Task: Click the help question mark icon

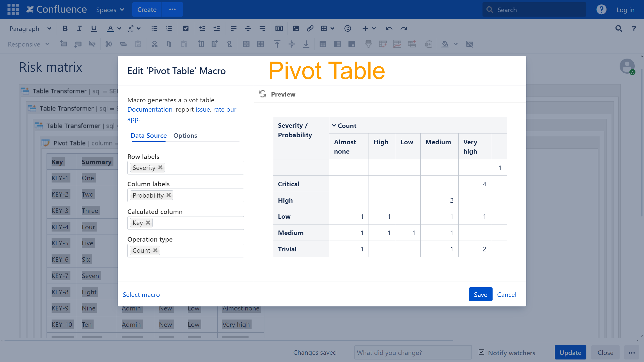Action: (601, 10)
